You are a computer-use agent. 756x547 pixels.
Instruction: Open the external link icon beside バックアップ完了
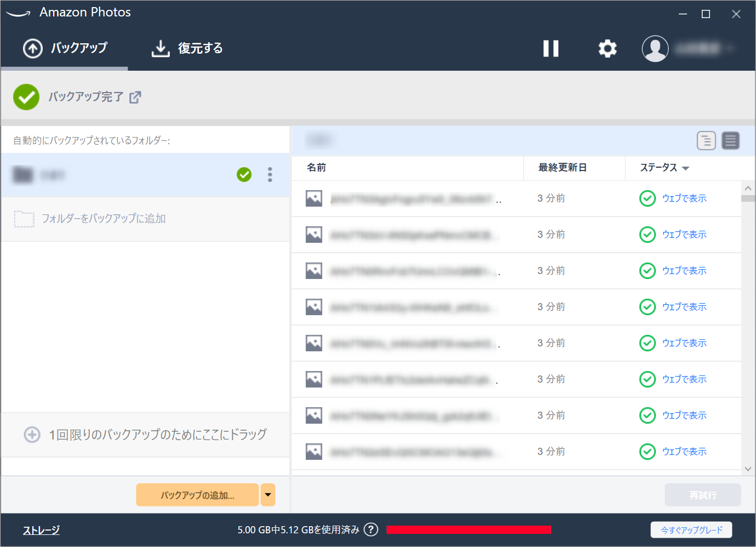pyautogui.click(x=135, y=98)
